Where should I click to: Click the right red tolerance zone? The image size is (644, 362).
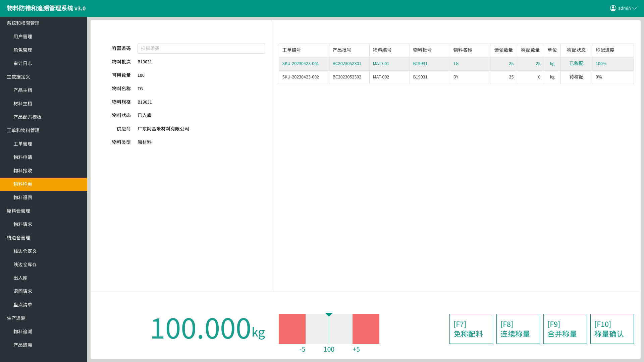click(x=366, y=329)
